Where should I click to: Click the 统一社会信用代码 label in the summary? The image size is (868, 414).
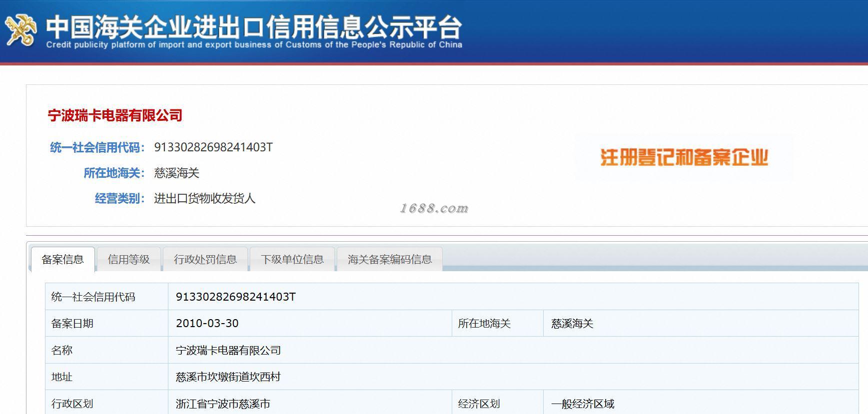97,147
